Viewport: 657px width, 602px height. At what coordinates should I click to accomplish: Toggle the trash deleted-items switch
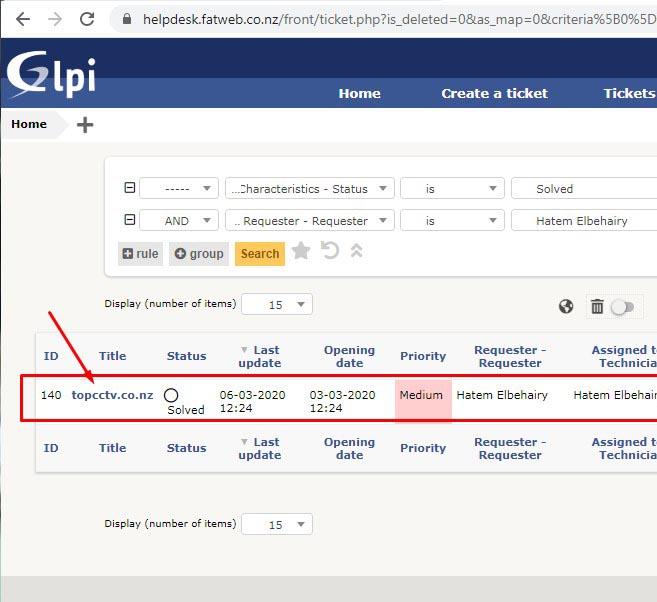(622, 307)
